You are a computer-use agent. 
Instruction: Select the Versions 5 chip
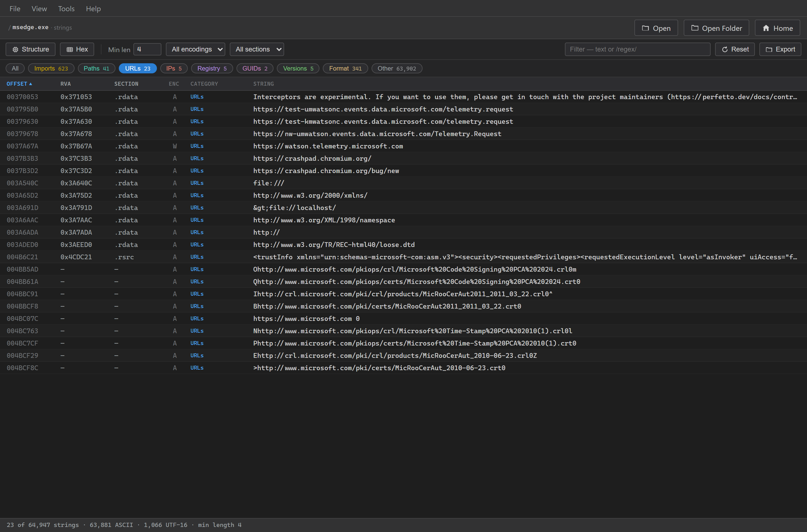(x=298, y=69)
